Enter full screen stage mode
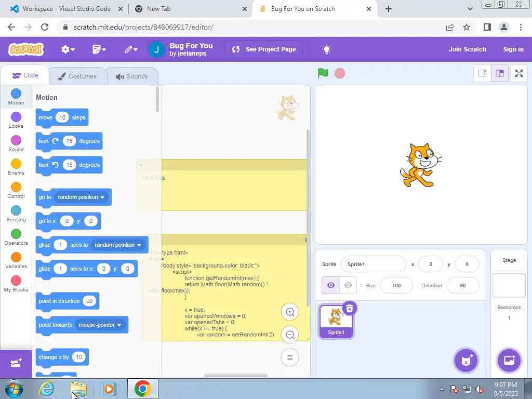Image resolution: width=532 pixels, height=399 pixels. 519,73
